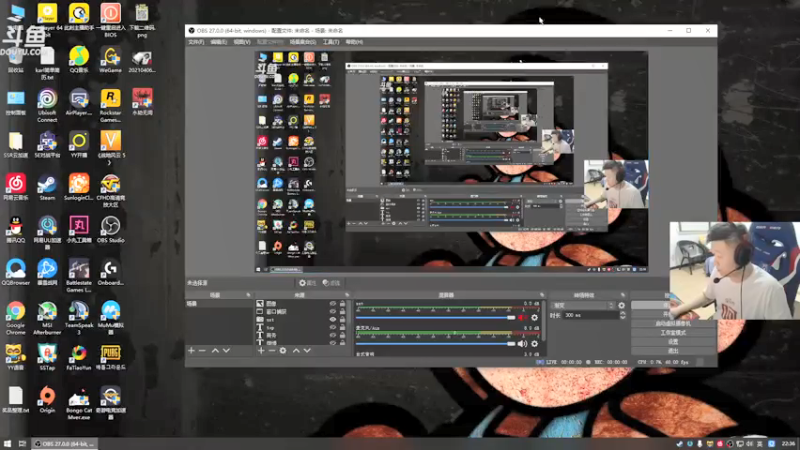
Task: Click the 麦克风/Aux volume slider
Action: coord(436,344)
